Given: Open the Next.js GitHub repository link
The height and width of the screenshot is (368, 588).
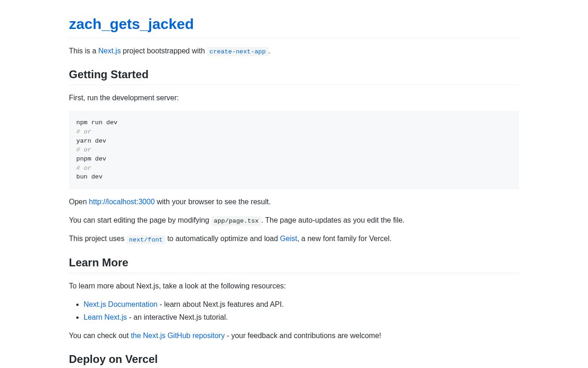Looking at the screenshot, I should 178,336.
